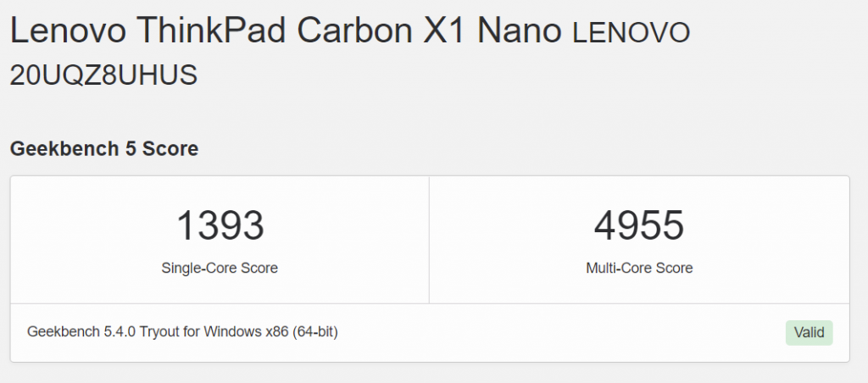Image resolution: width=868 pixels, height=383 pixels.
Task: Click the 5.4.0 version number
Action: tap(120, 332)
